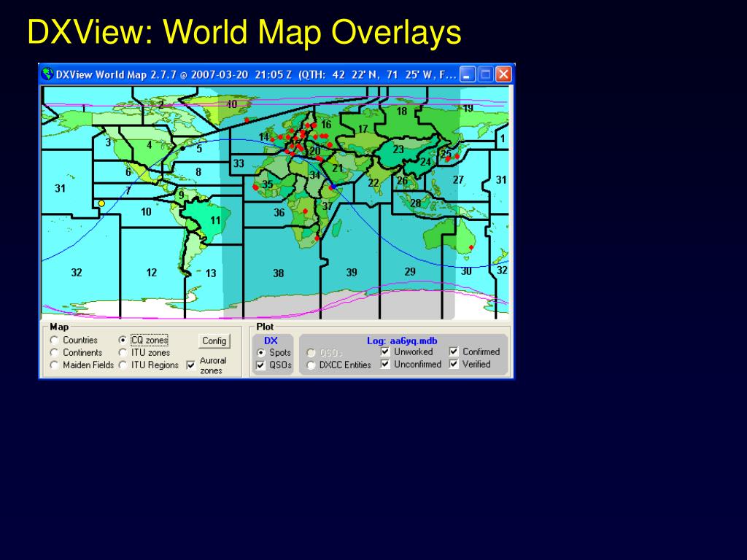The height and width of the screenshot is (560, 747).
Task: Open the Config button
Action: (214, 341)
